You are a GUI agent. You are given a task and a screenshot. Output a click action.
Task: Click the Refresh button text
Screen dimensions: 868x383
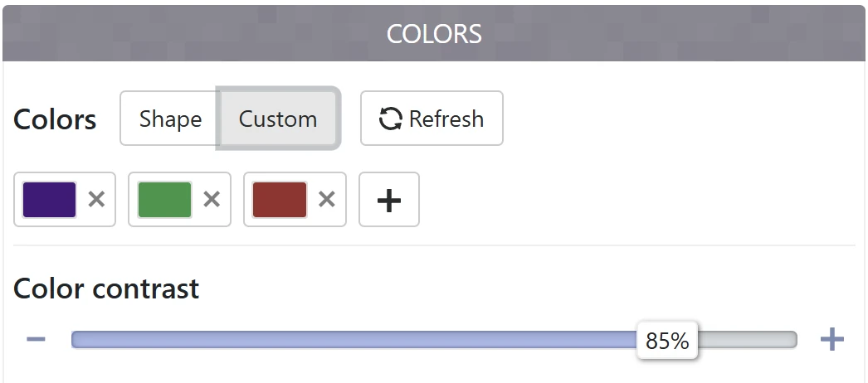click(446, 119)
